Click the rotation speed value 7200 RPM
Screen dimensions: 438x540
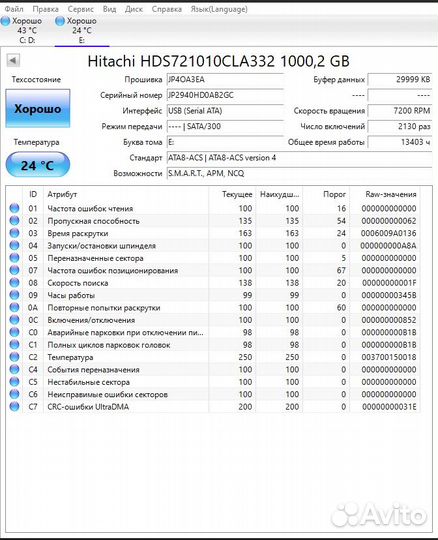pos(399,111)
